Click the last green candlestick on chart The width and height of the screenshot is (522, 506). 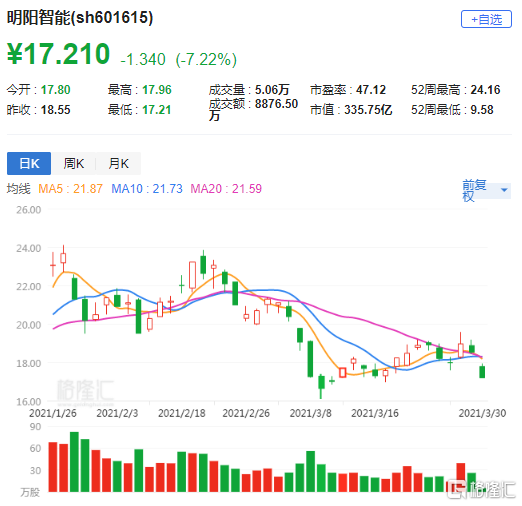pos(482,372)
